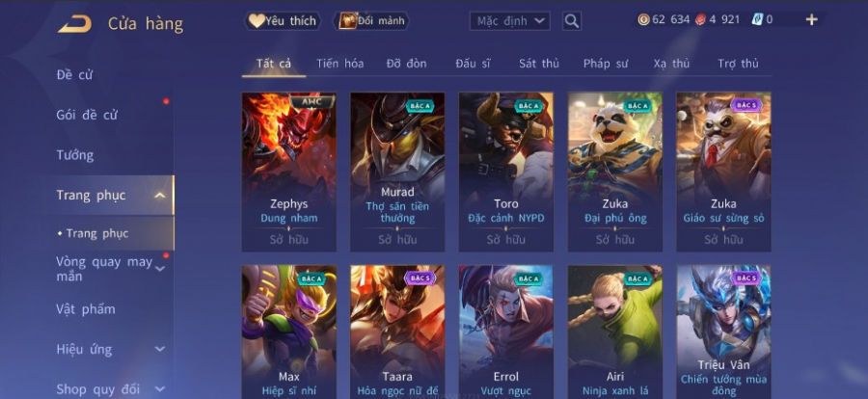Expand the Vòng quay may mắn section

pos(160,269)
